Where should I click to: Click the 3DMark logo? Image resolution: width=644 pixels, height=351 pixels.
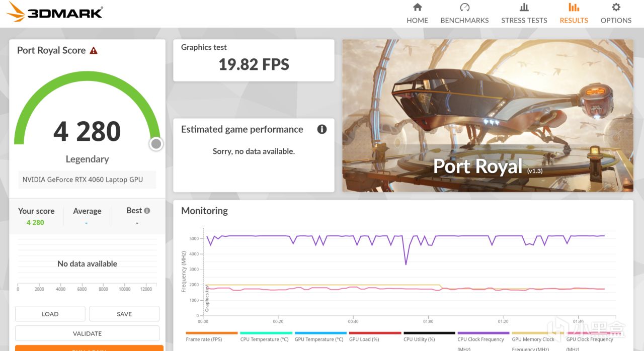55,13
